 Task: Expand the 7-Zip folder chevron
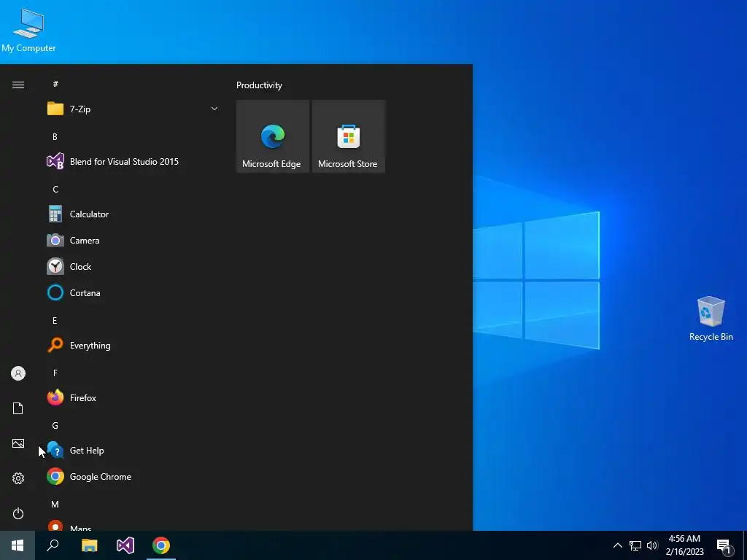(214, 109)
